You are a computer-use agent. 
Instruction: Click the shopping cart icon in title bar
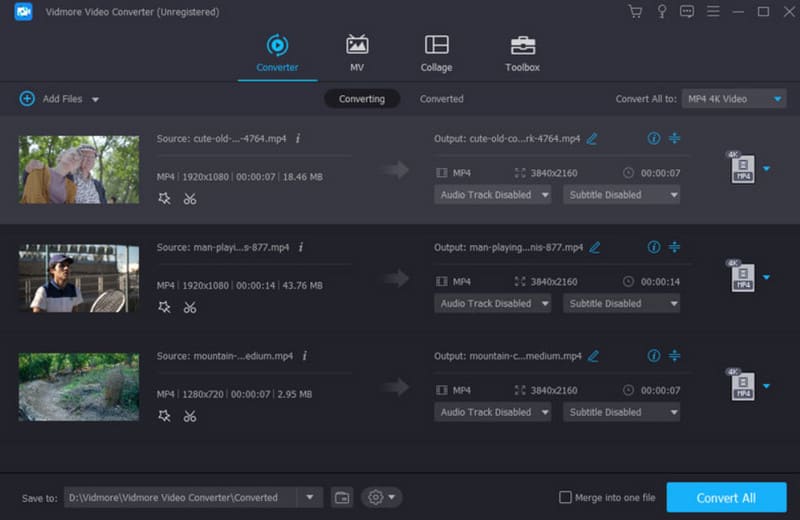[x=635, y=12]
